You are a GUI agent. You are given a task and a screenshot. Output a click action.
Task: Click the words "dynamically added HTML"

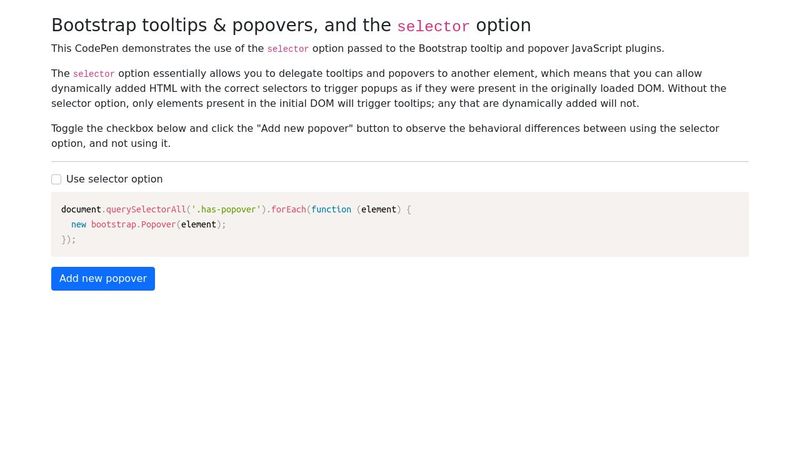tap(114, 88)
